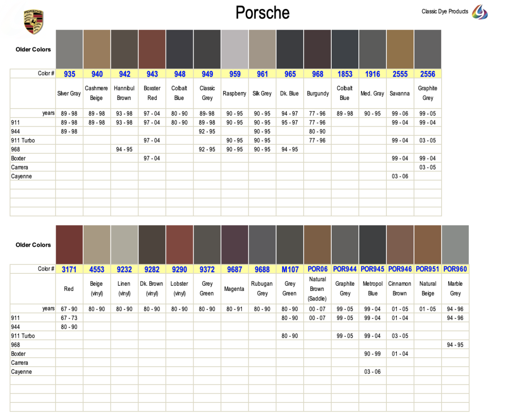
Task: Click color number 2556
Action: (427, 74)
